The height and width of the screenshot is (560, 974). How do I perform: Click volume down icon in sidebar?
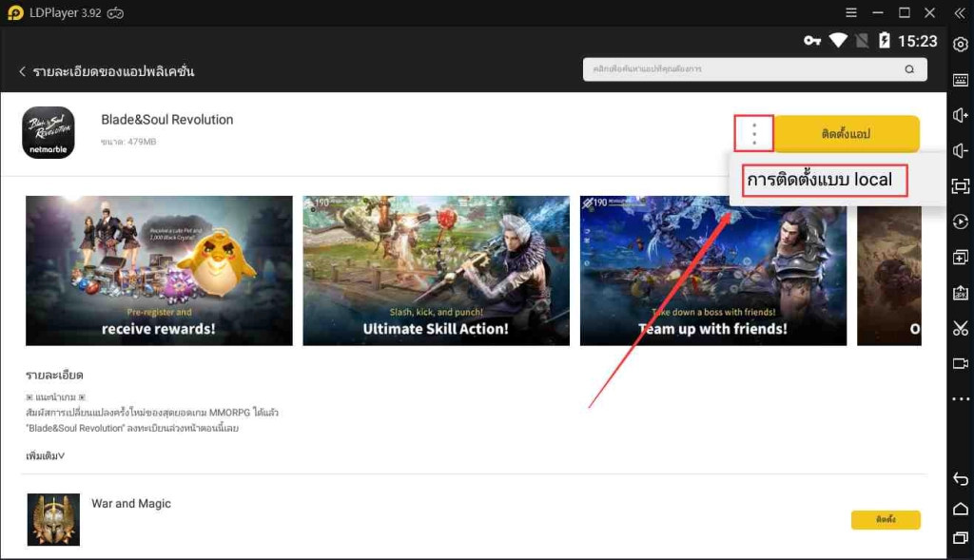961,151
